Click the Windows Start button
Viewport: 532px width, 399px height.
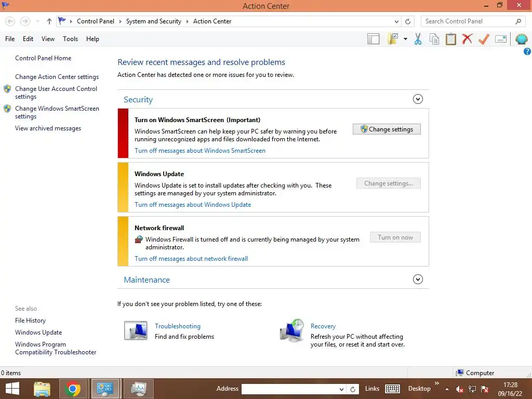coord(12,389)
